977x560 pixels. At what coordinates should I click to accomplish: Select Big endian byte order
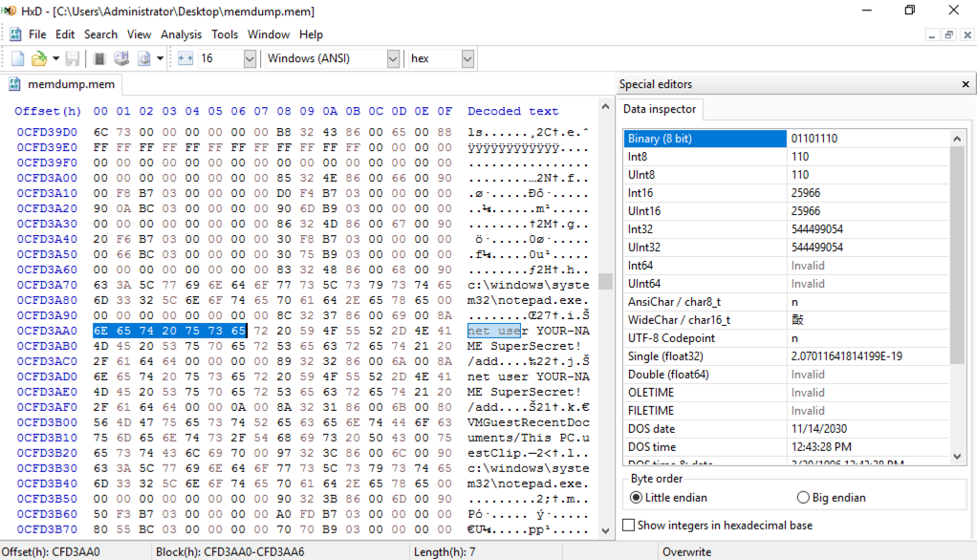pos(831,498)
